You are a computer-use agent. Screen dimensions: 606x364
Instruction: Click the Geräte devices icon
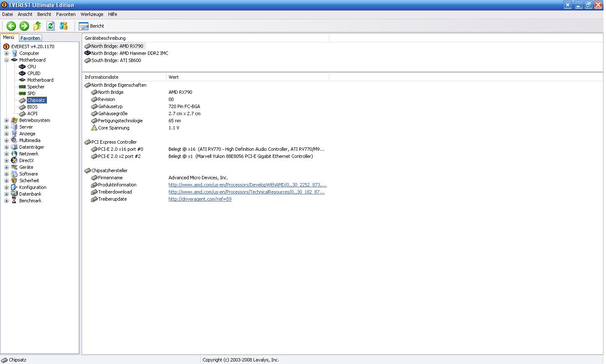coord(14,167)
